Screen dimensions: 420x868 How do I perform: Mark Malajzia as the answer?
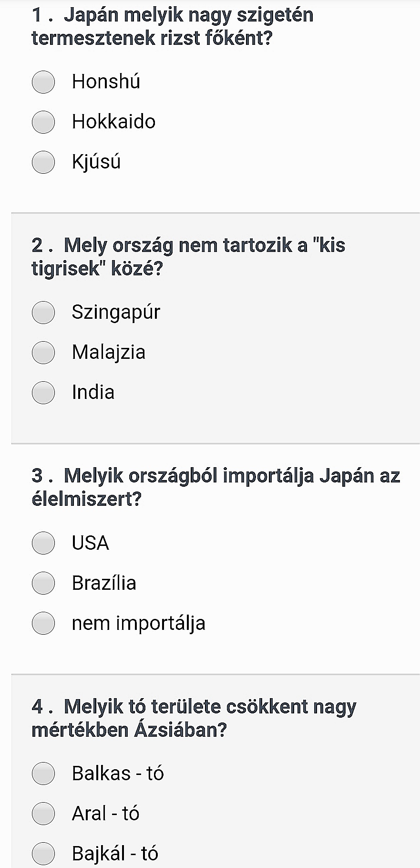[43, 353]
